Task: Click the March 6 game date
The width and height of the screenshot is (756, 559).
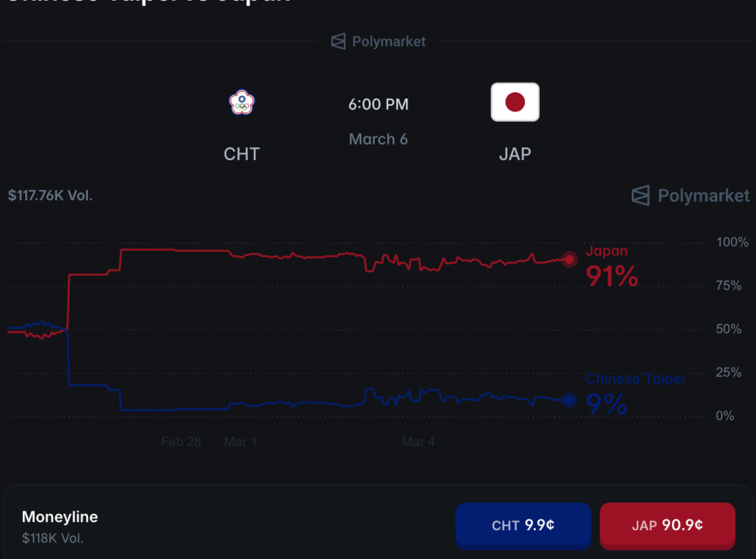Action: coord(378,139)
